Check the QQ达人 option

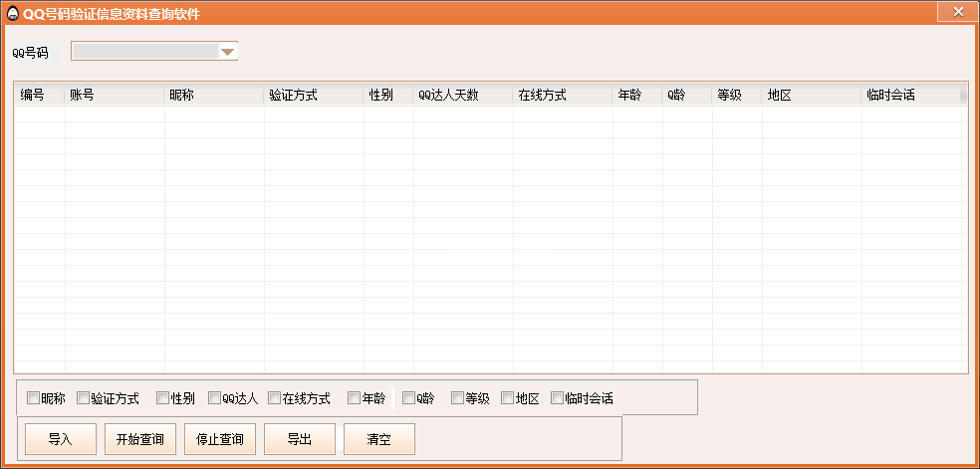click(x=214, y=398)
